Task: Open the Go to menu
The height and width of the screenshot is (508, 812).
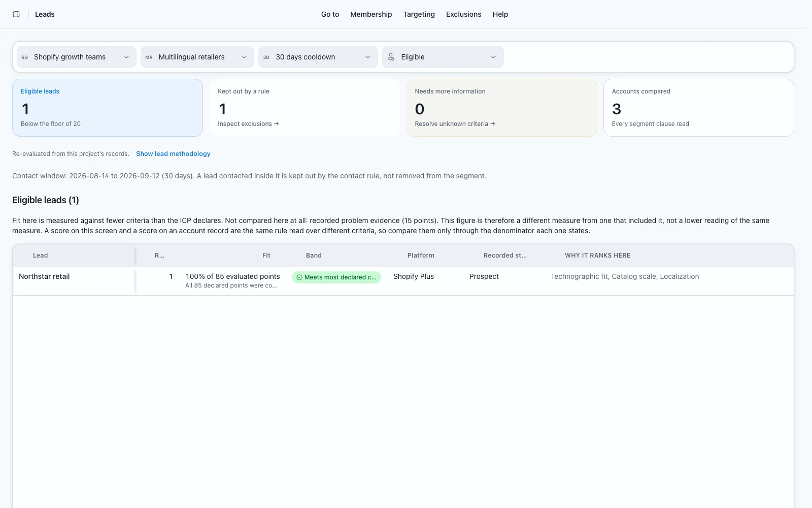Action: point(330,14)
